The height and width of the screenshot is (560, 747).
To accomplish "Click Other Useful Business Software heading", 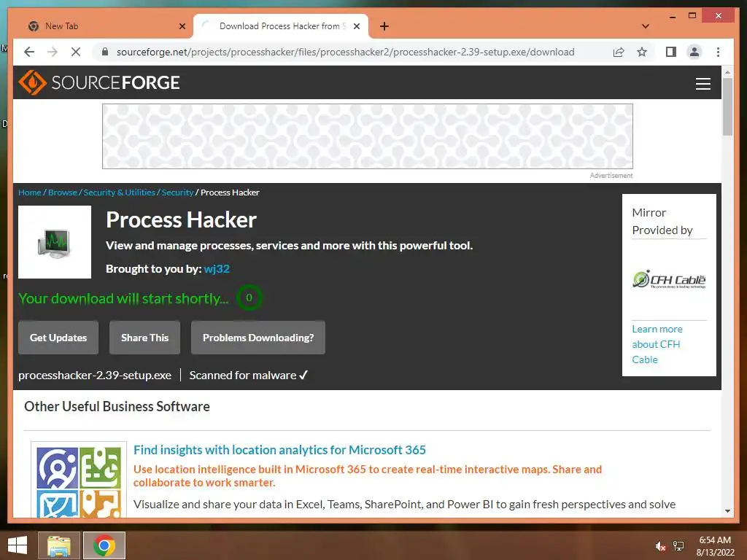I will 117,406.
